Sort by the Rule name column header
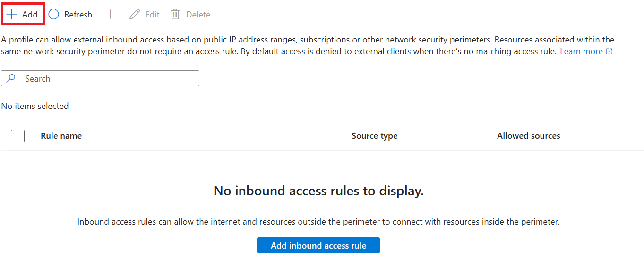 (x=61, y=136)
